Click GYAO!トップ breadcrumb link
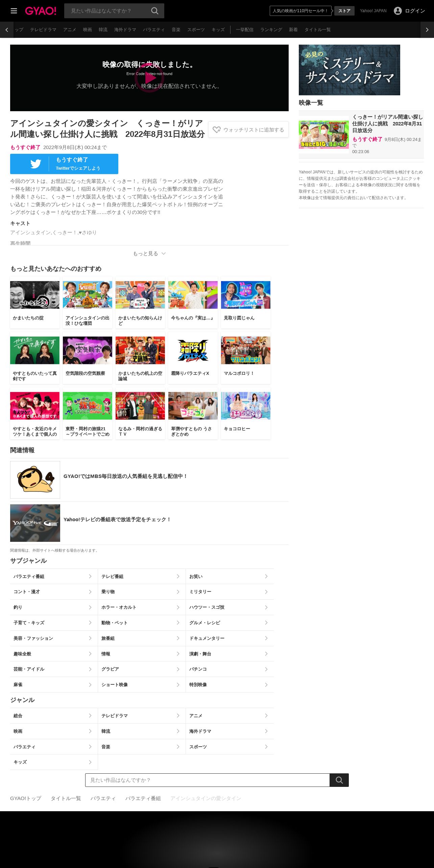 pyautogui.click(x=26, y=798)
